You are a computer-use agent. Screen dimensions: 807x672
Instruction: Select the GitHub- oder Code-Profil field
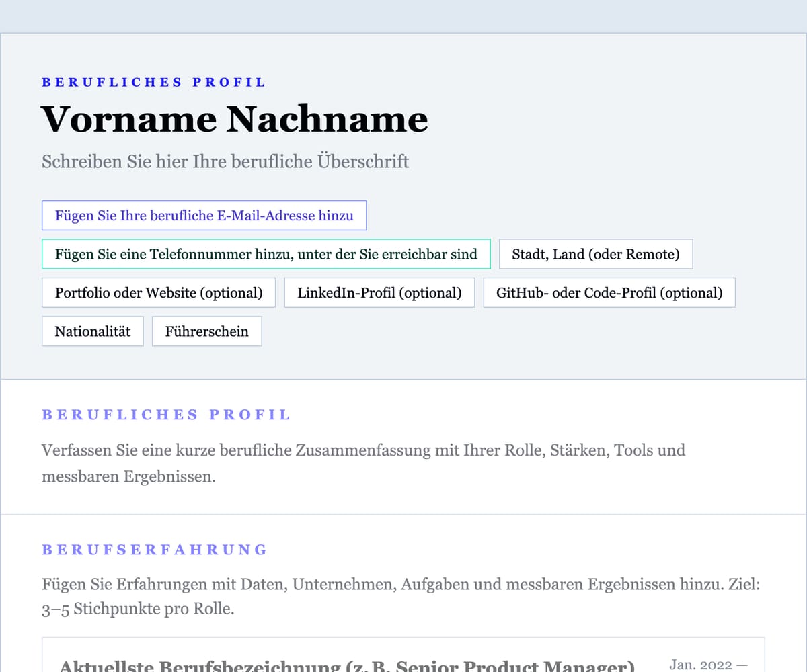tap(609, 292)
